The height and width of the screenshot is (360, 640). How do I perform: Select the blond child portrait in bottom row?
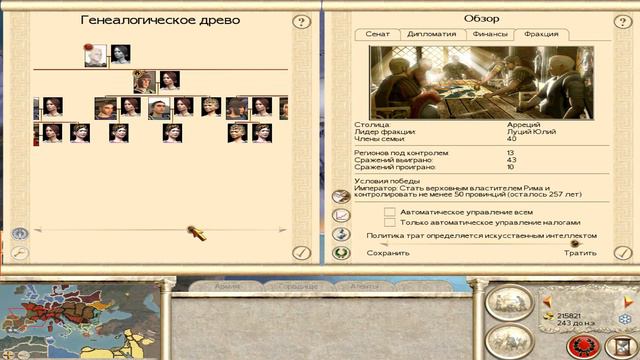pos(237,133)
